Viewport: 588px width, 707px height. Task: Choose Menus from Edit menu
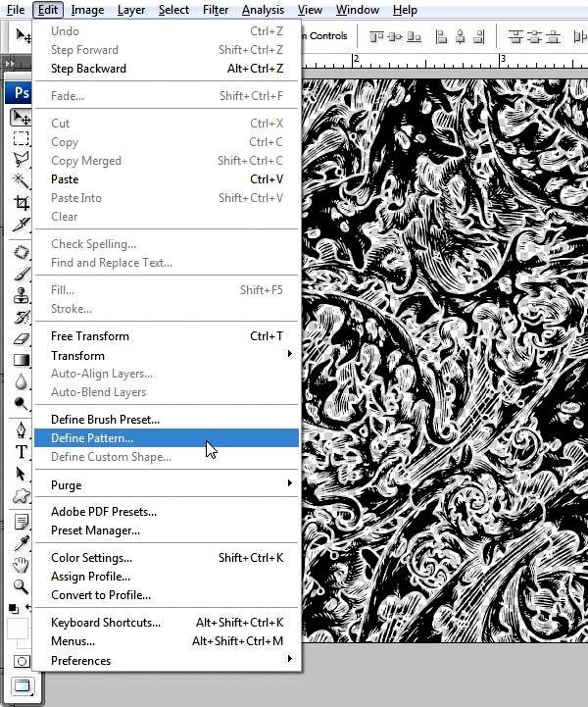coord(167,640)
